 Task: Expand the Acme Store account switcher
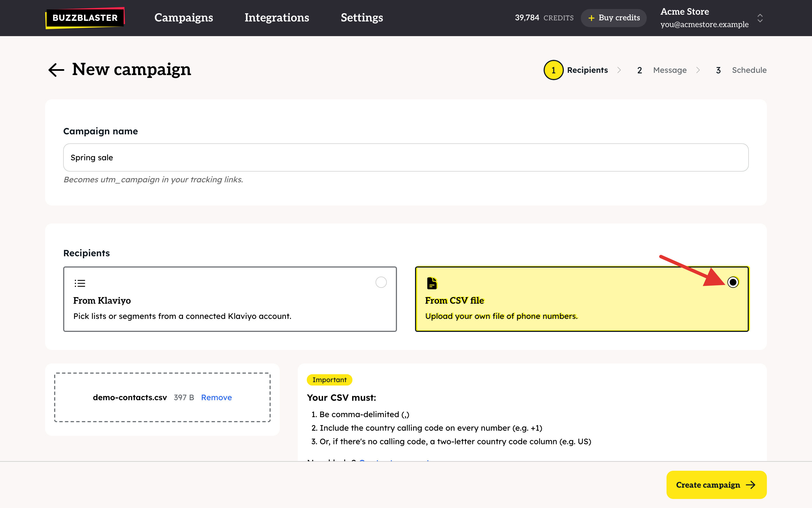click(760, 18)
